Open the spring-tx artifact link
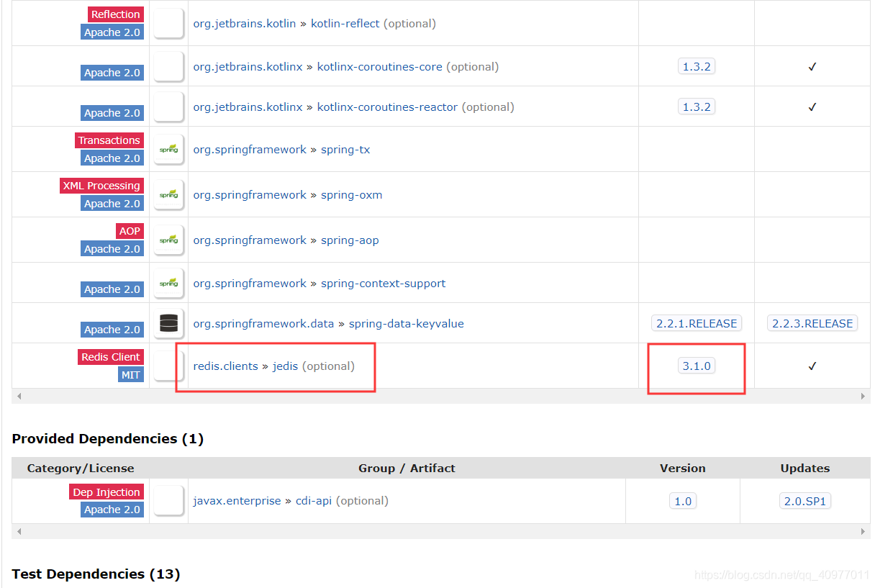This screenshot has width=875, height=588. [x=345, y=149]
